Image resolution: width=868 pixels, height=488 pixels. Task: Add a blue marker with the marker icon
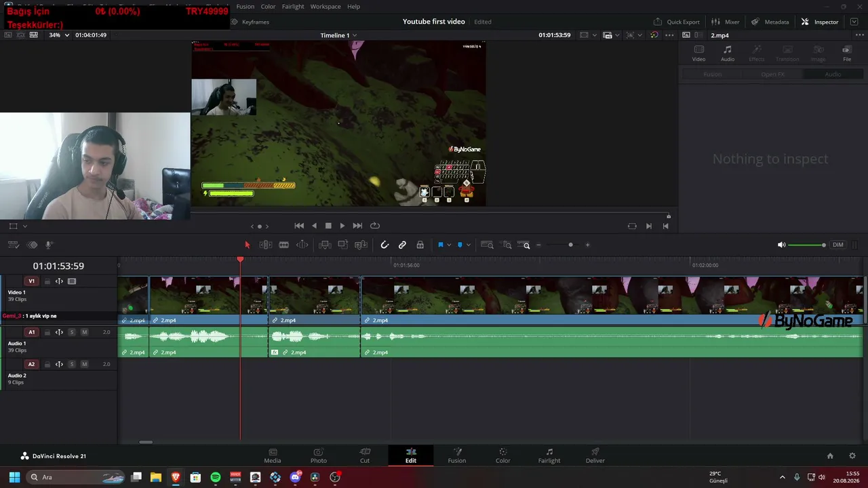coord(460,245)
